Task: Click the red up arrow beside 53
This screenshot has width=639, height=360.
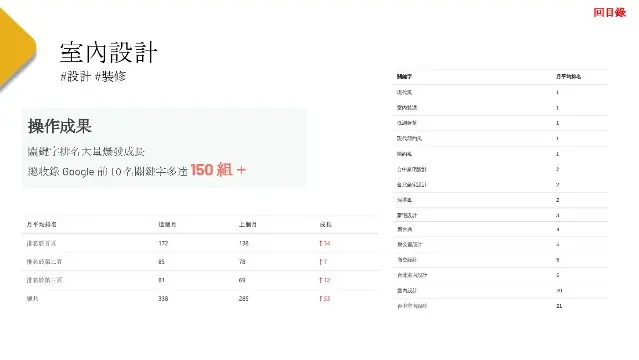Action: [x=321, y=298]
